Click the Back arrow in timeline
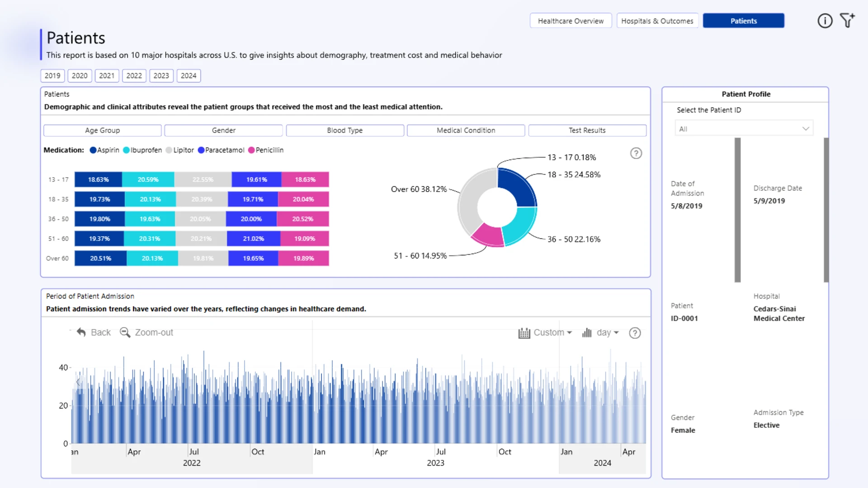 coord(81,333)
